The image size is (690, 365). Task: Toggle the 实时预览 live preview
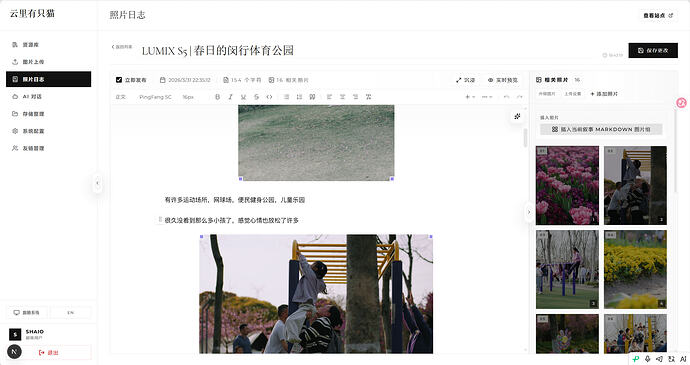click(x=503, y=80)
